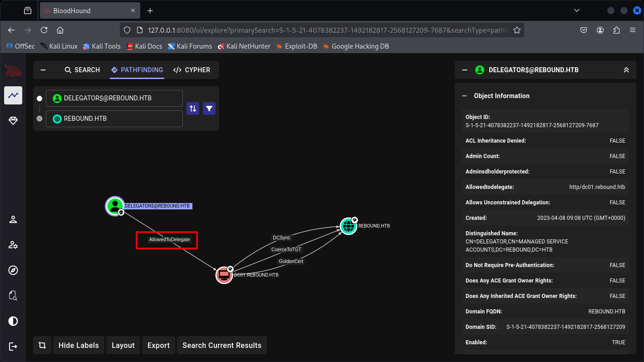
Task: Click the swap start and end nodes button
Action: (193, 109)
